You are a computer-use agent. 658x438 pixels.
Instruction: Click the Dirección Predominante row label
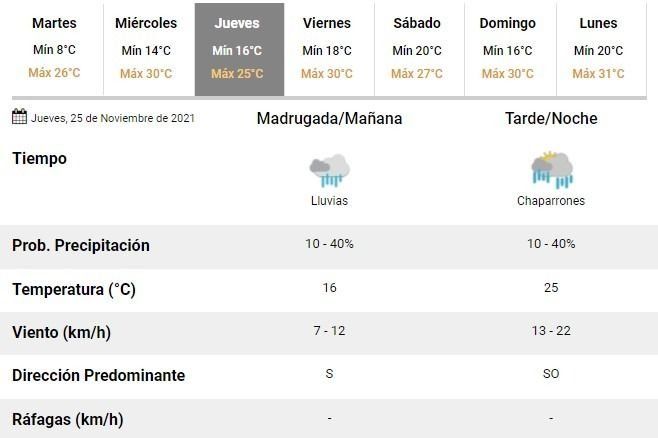click(99, 375)
